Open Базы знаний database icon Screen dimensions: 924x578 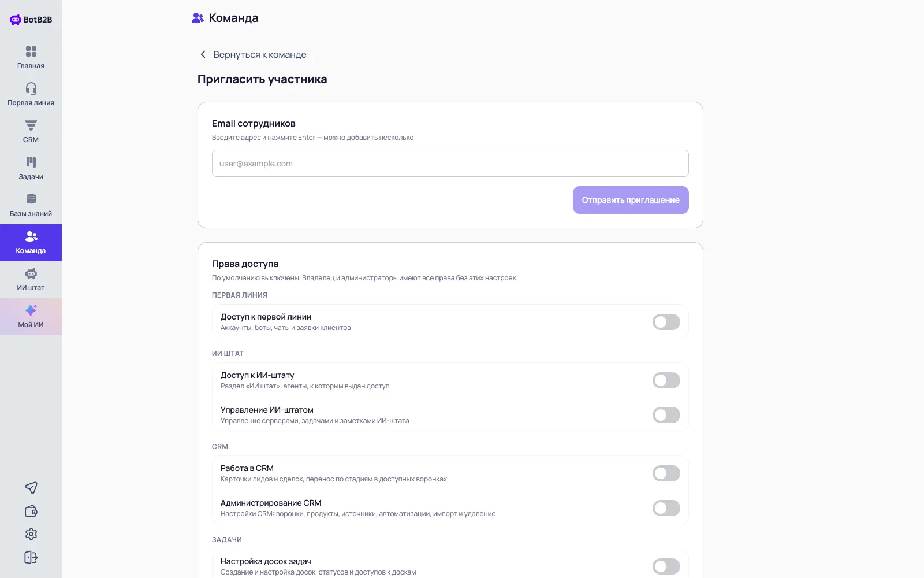[x=31, y=199]
